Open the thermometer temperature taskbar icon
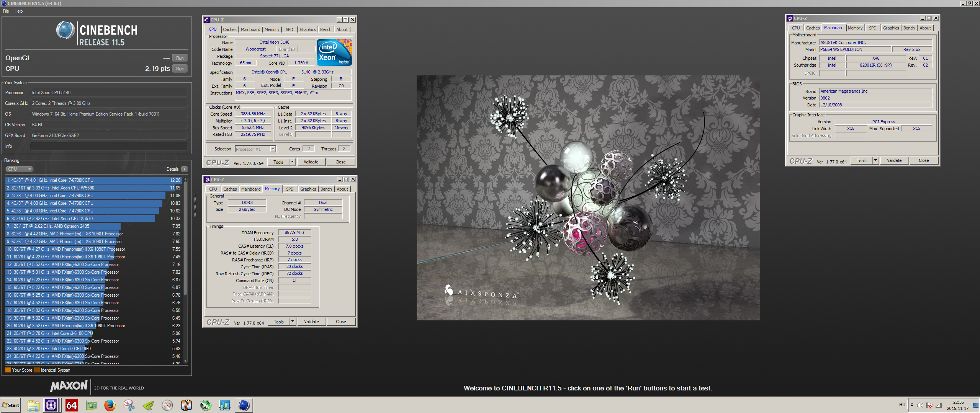 [x=187, y=405]
